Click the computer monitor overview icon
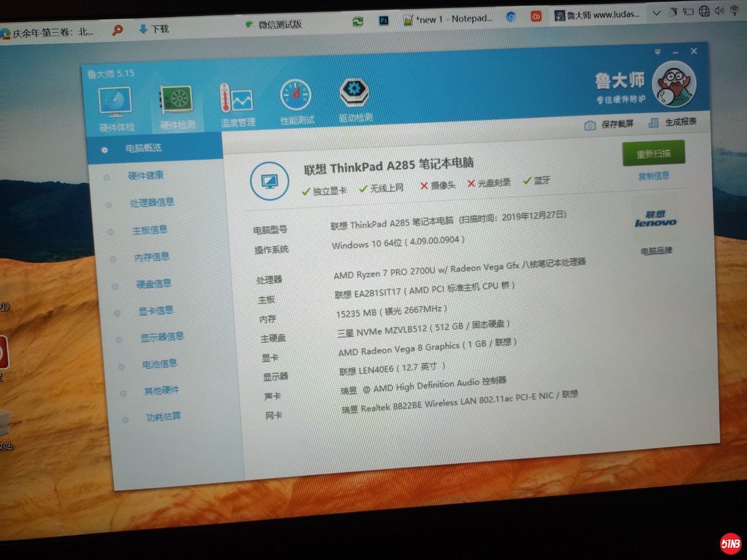 [269, 181]
